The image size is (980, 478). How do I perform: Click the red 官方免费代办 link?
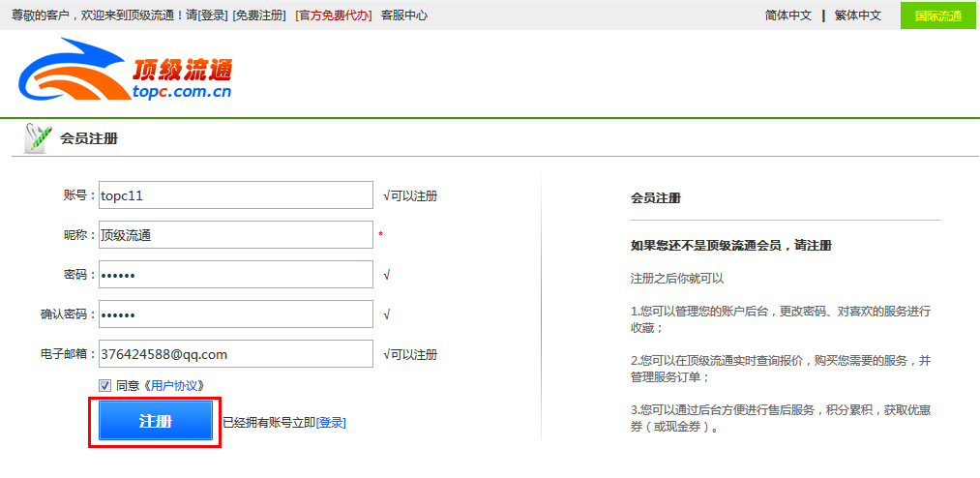point(334,15)
